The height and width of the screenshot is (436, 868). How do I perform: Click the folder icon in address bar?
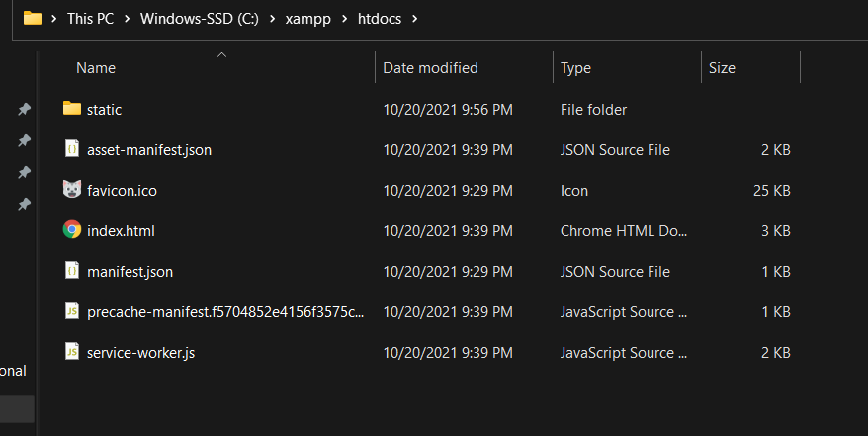[32, 18]
